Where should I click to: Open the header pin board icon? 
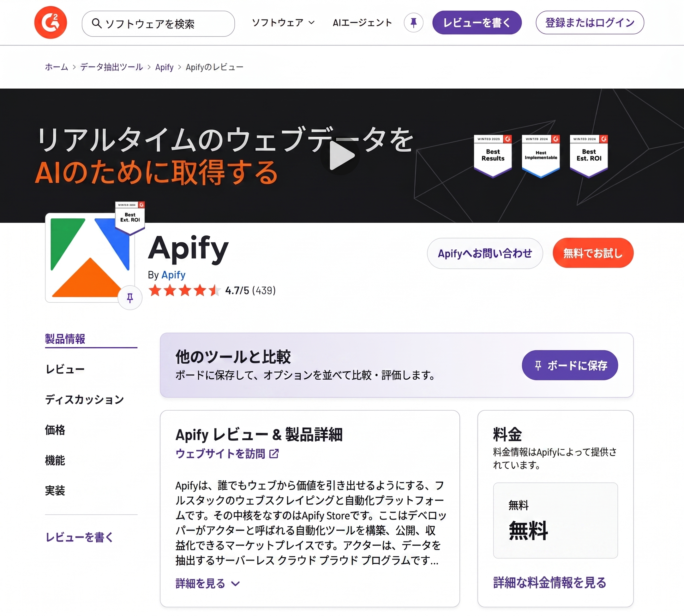(413, 23)
